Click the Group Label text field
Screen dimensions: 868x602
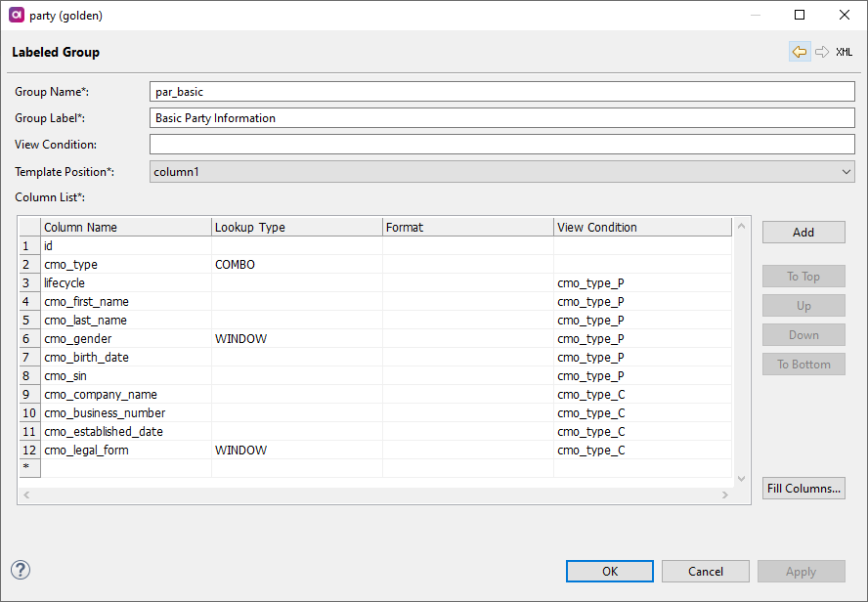coord(502,118)
